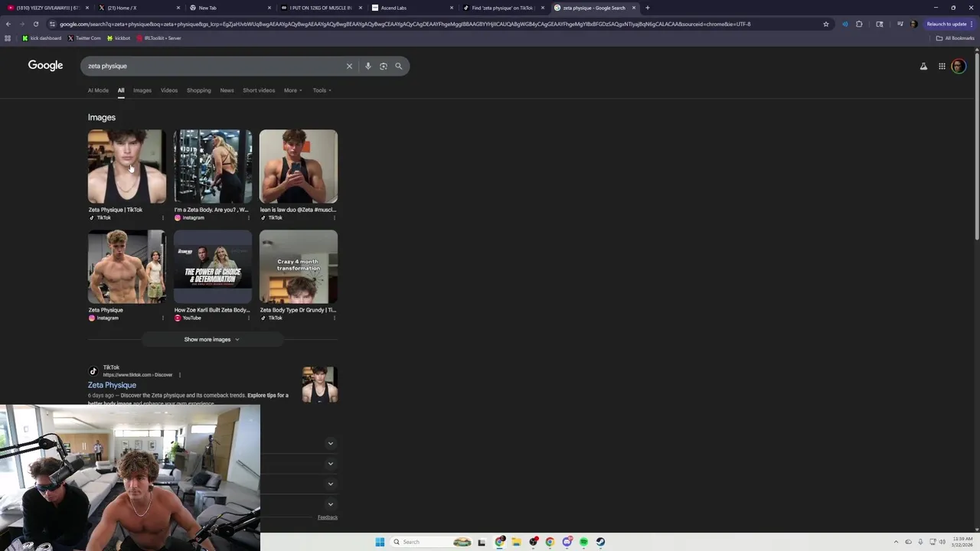Switch to the Home / X browser tab
This screenshot has width=980, height=551.
pos(140,8)
